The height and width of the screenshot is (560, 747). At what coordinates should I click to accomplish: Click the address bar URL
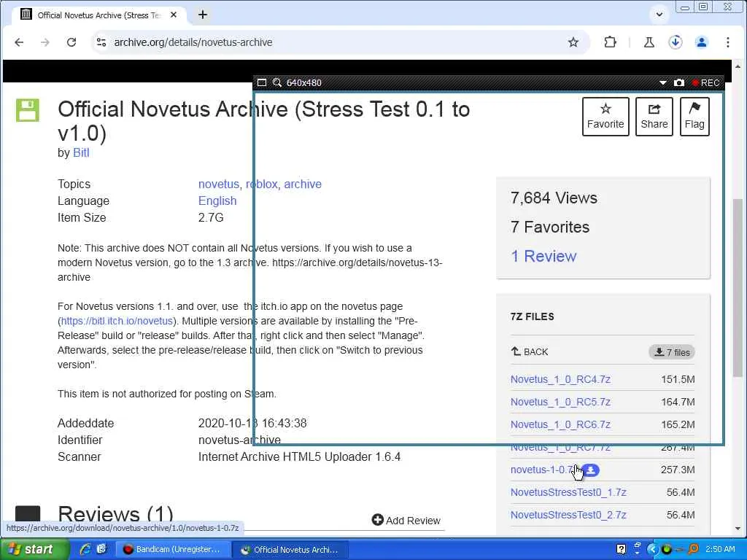point(193,42)
